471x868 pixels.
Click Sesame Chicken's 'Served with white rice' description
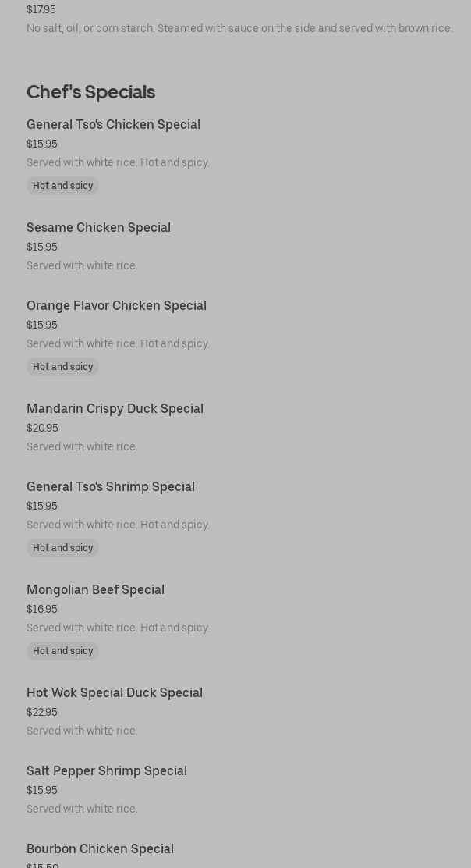[82, 266]
